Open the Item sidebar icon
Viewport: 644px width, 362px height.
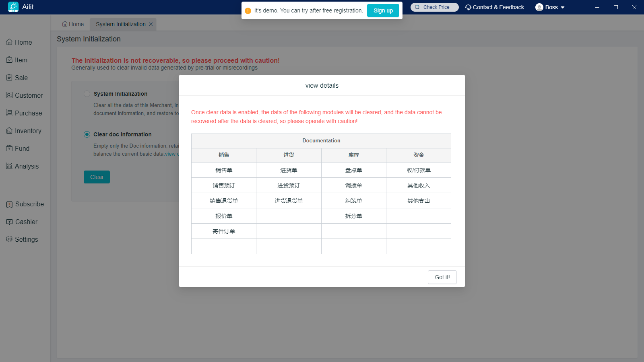pos(9,60)
